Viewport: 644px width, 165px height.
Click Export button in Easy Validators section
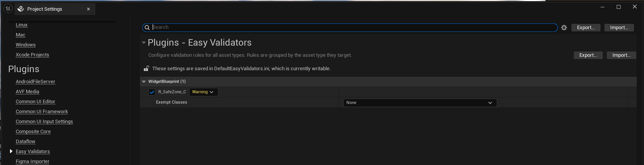click(x=588, y=55)
